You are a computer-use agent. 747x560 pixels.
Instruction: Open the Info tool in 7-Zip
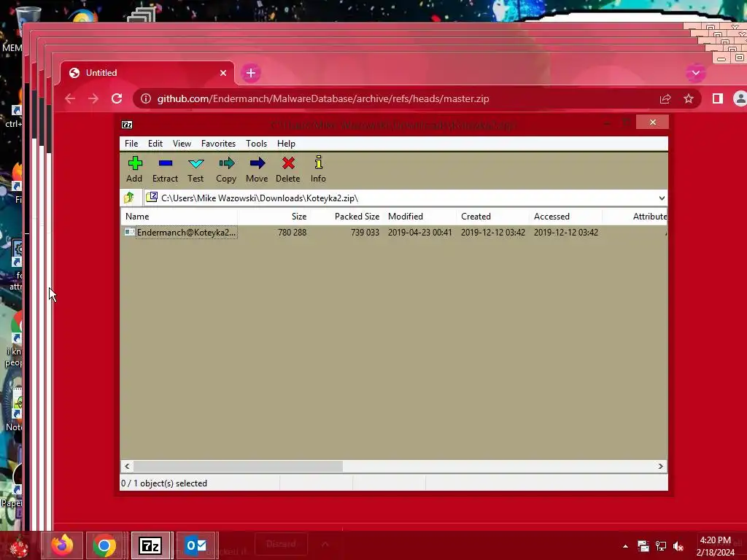pos(318,169)
